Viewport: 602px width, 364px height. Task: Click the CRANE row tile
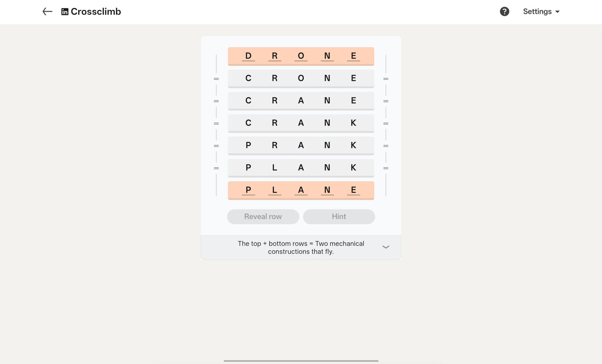coord(301,100)
